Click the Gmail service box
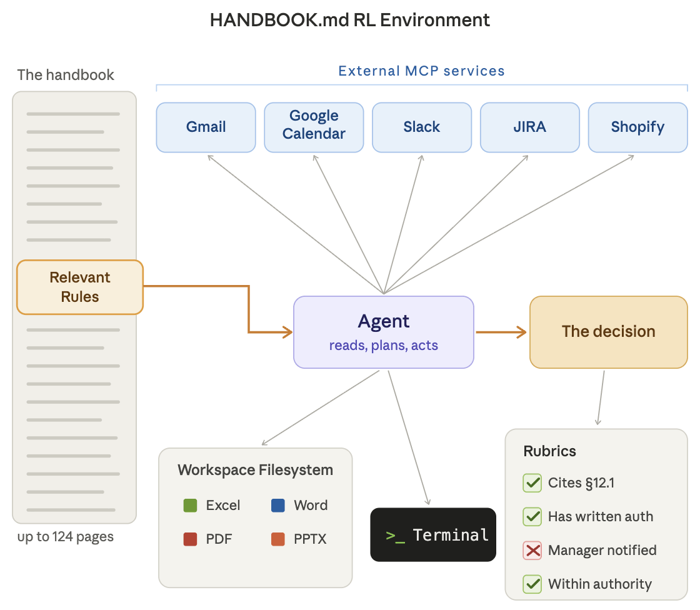 coord(206,127)
